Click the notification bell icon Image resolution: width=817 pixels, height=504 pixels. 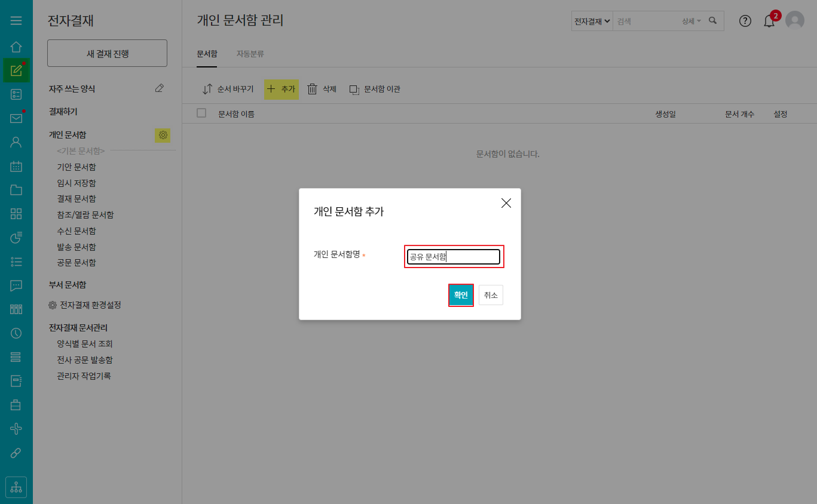pyautogui.click(x=769, y=21)
